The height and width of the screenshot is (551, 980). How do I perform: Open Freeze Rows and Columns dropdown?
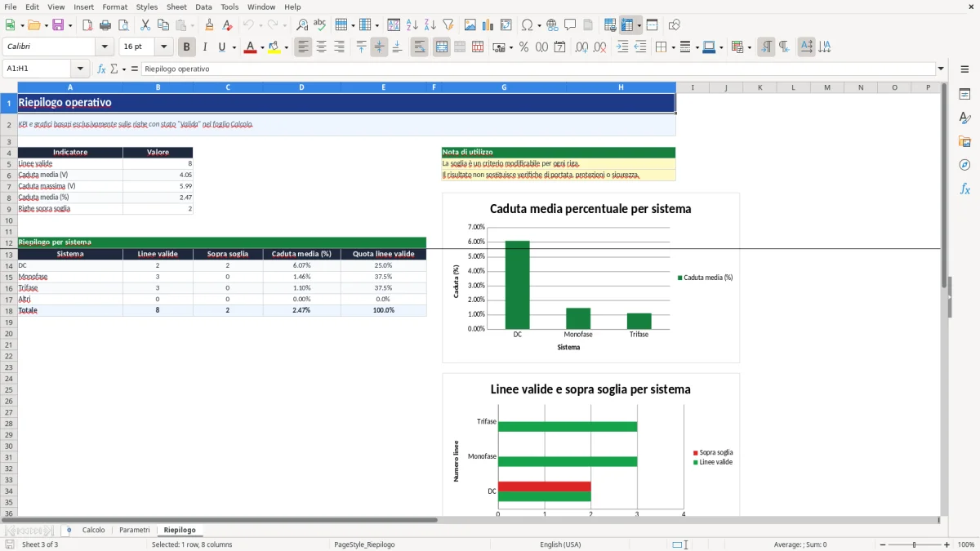(x=639, y=25)
